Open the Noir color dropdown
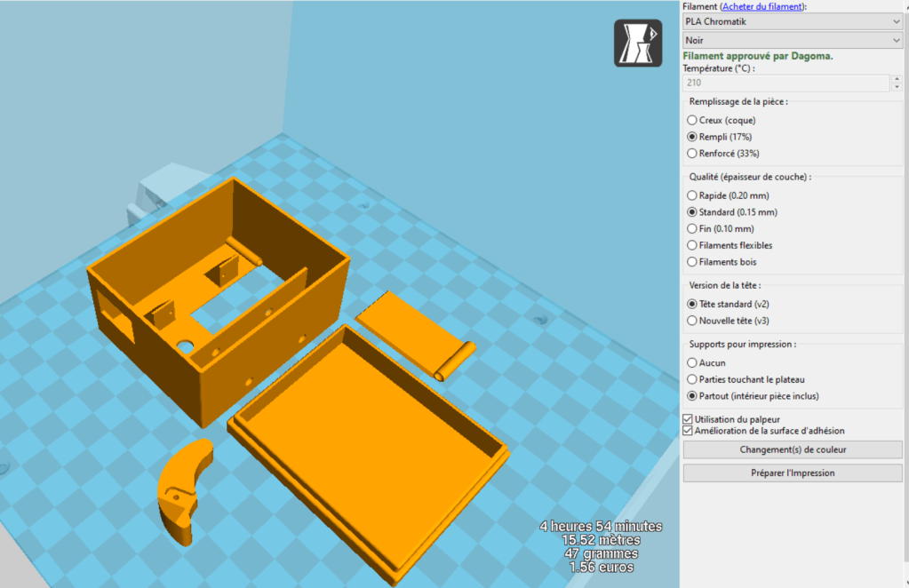This screenshot has width=909, height=588. click(792, 40)
